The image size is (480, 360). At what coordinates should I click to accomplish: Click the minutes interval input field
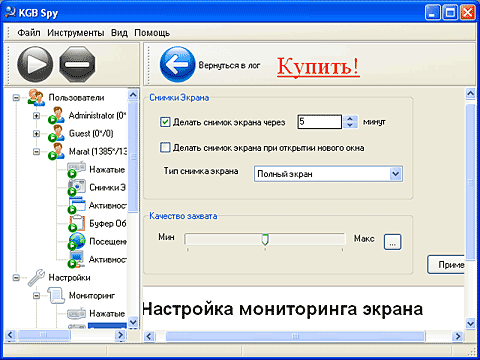320,122
